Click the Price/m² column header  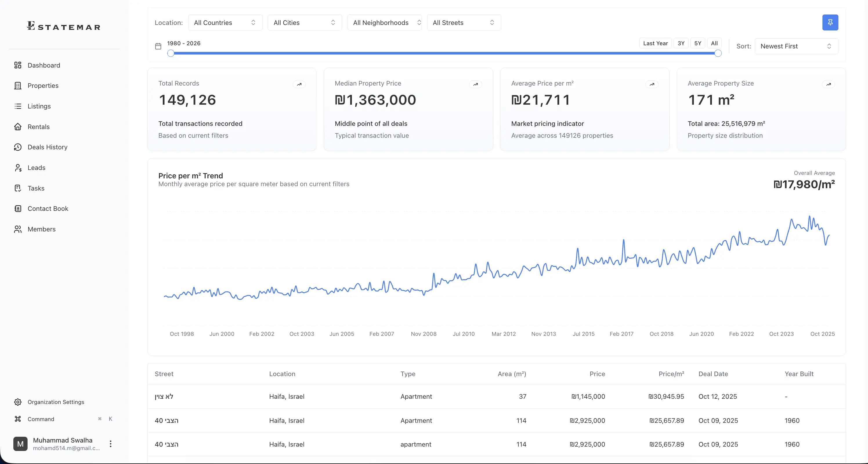coord(671,374)
